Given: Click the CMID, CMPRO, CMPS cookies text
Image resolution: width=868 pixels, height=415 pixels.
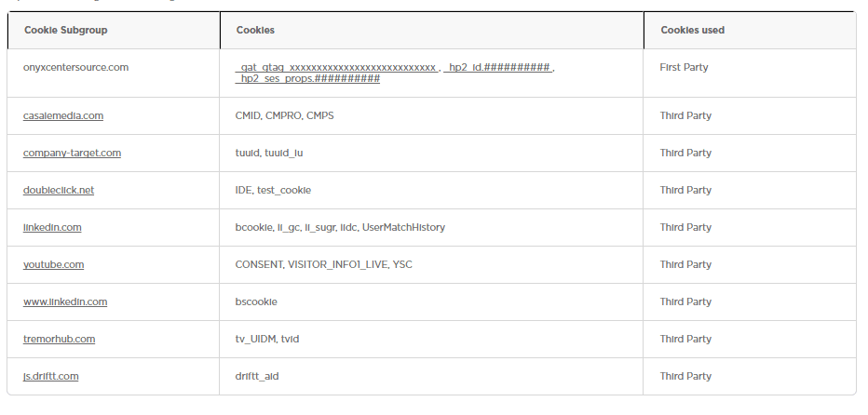Looking at the screenshot, I should point(284,116).
